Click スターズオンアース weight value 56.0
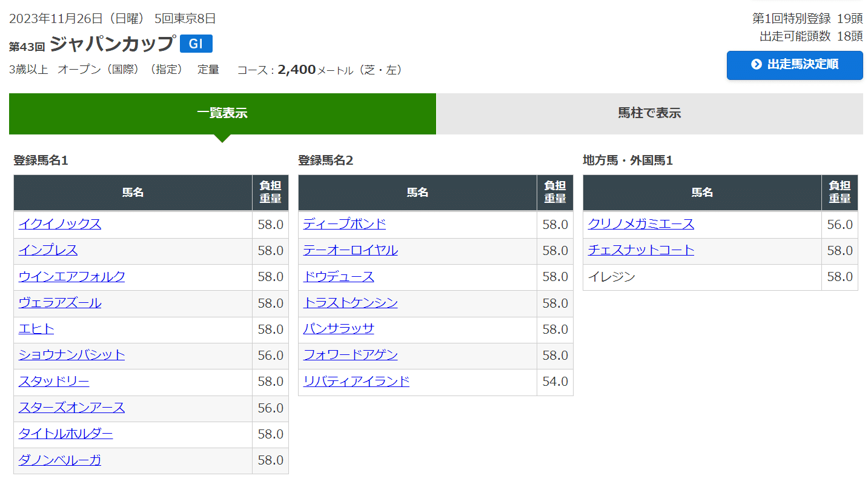 271,408
